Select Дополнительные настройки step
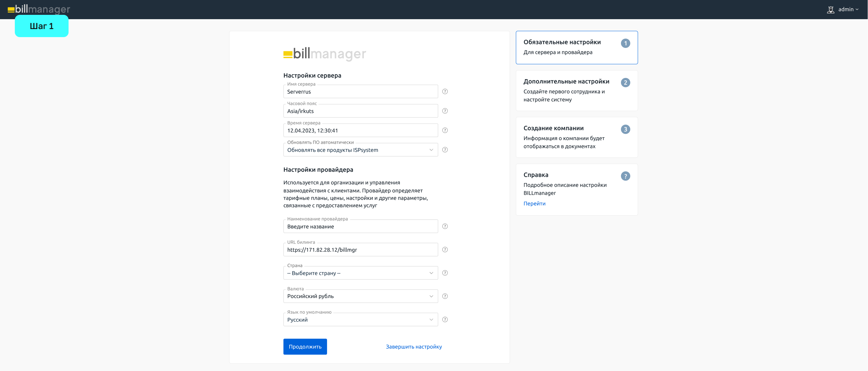 [577, 90]
